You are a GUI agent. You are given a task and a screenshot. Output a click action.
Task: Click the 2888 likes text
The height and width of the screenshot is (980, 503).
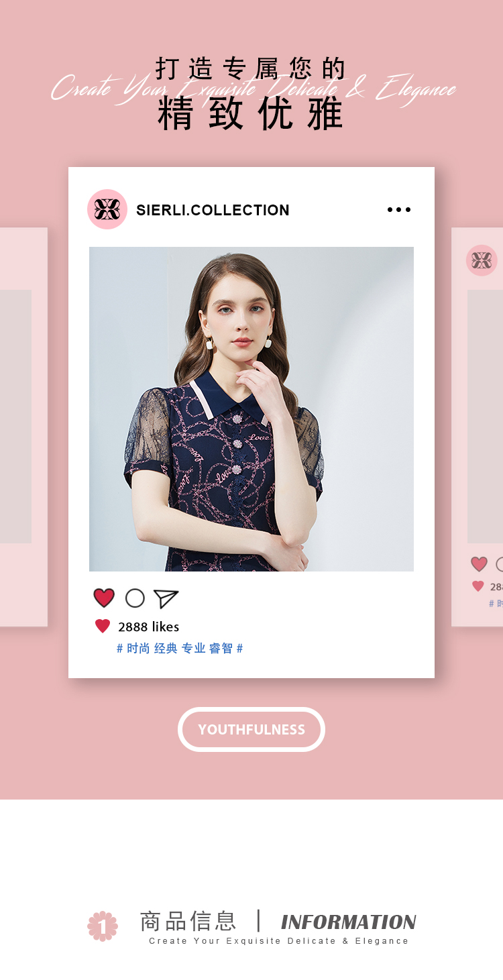point(148,627)
